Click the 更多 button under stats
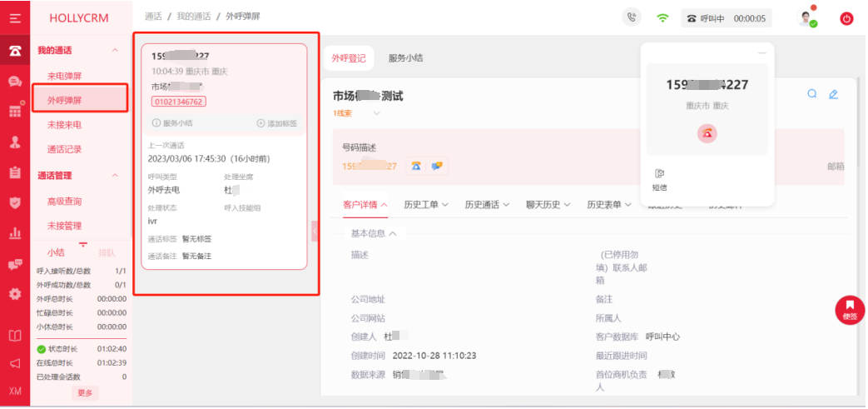Screen dimensions: 868x409 click(x=85, y=393)
